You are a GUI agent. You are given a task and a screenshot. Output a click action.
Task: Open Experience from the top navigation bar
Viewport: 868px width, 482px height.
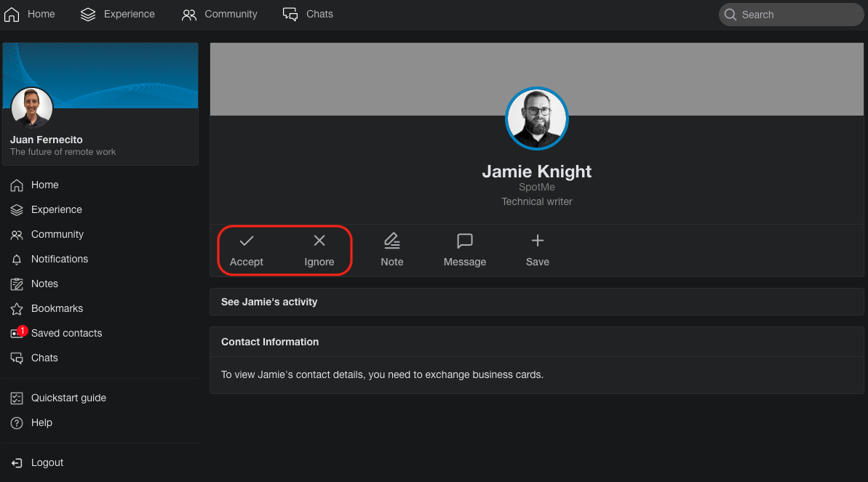[x=117, y=15]
